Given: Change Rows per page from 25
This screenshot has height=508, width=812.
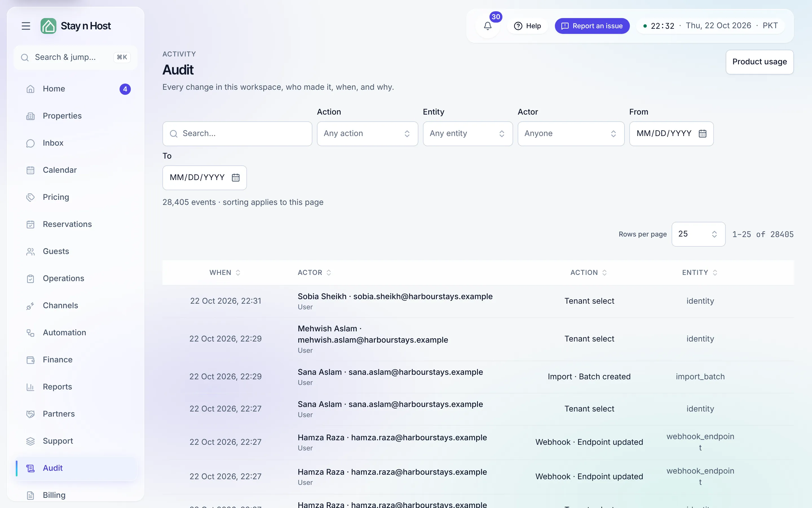Looking at the screenshot, I should [x=698, y=234].
